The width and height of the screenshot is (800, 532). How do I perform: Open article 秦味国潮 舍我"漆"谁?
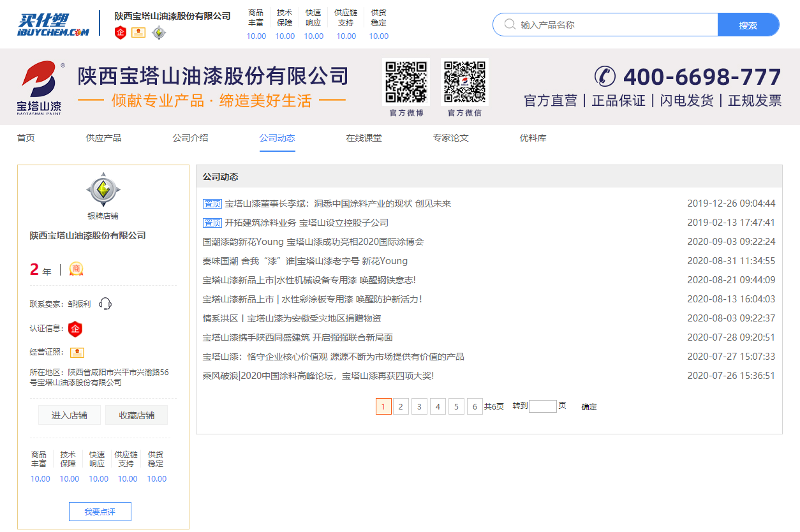[305, 261]
